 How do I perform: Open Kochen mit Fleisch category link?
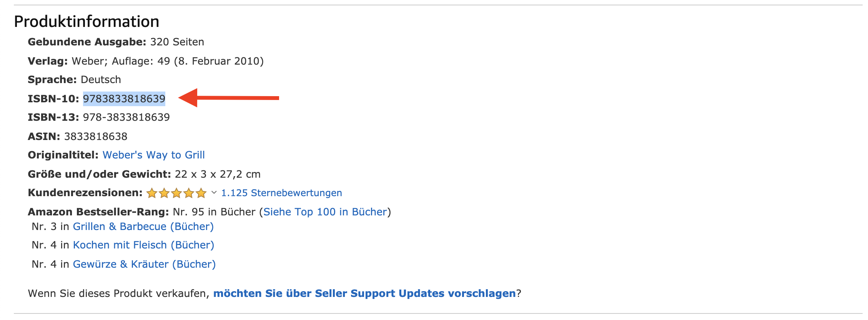144,245
